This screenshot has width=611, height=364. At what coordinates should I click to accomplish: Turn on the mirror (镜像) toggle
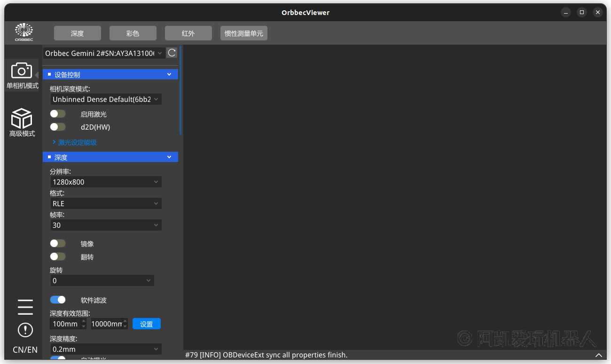58,243
